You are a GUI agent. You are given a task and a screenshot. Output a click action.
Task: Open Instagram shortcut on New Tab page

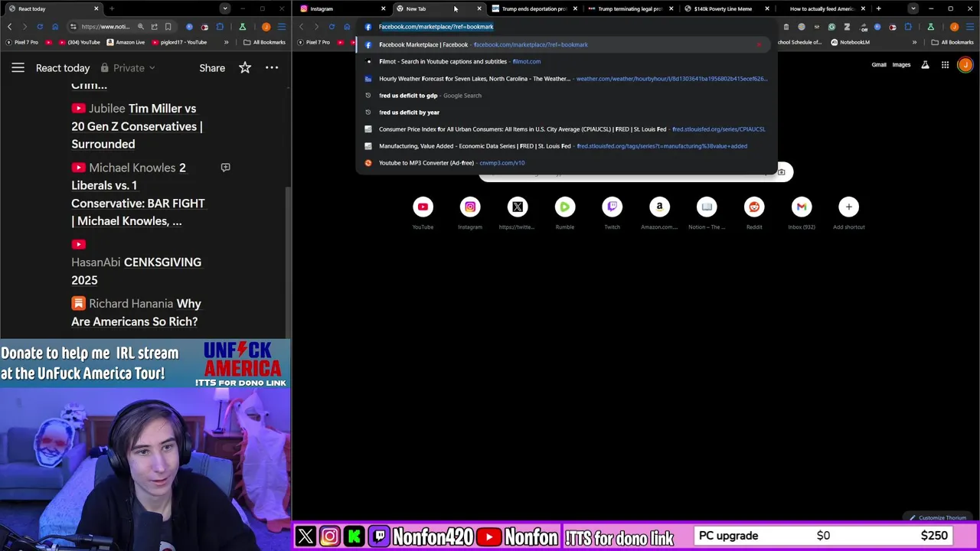pos(470,212)
